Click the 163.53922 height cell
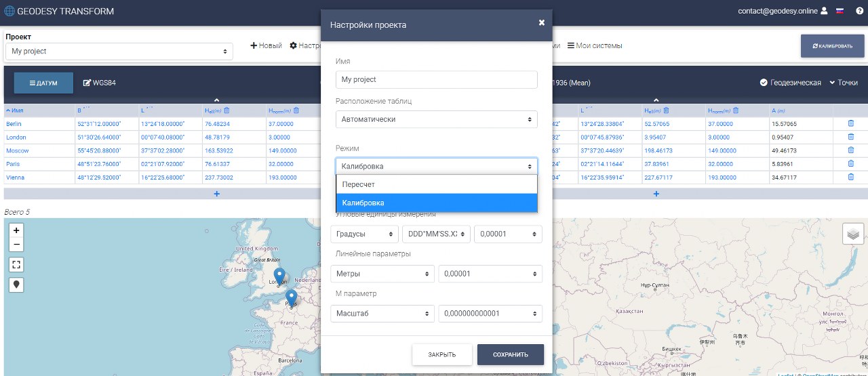868x376 pixels. point(235,150)
